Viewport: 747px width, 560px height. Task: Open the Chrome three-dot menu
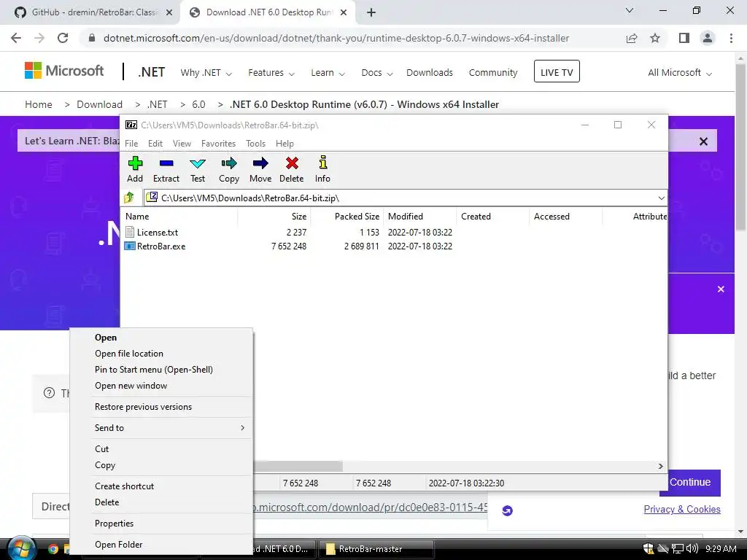pos(731,38)
